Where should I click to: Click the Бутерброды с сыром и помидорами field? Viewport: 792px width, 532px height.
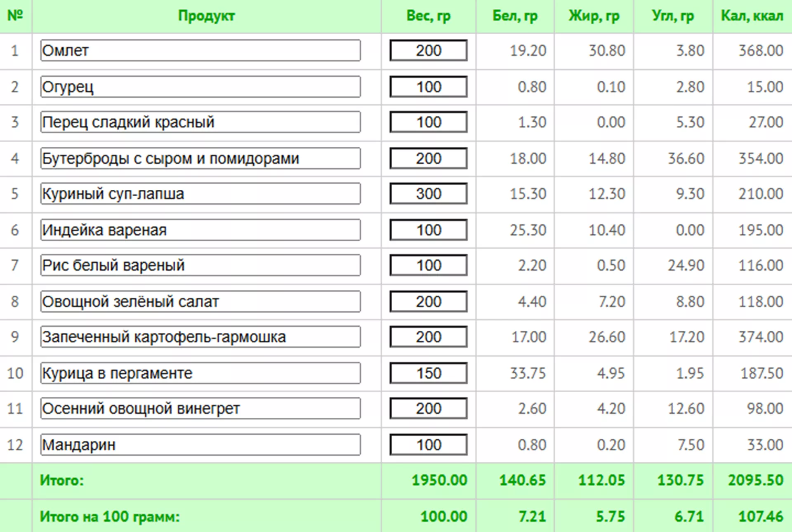point(200,158)
